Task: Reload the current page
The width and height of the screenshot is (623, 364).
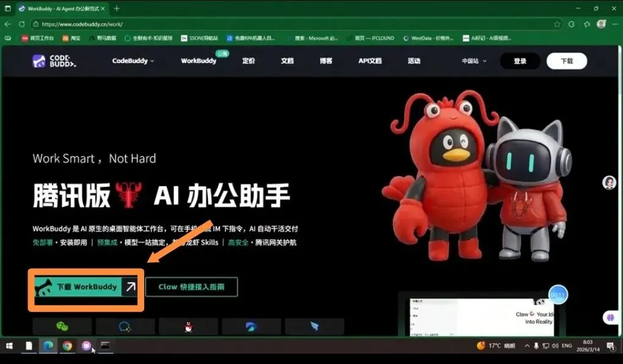Action: pyautogui.click(x=21, y=24)
